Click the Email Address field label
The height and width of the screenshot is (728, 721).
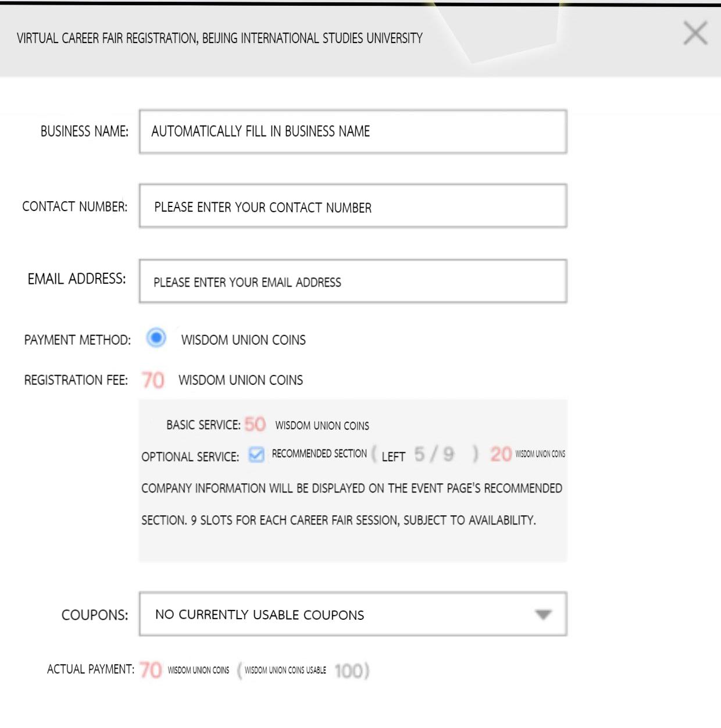[76, 279]
